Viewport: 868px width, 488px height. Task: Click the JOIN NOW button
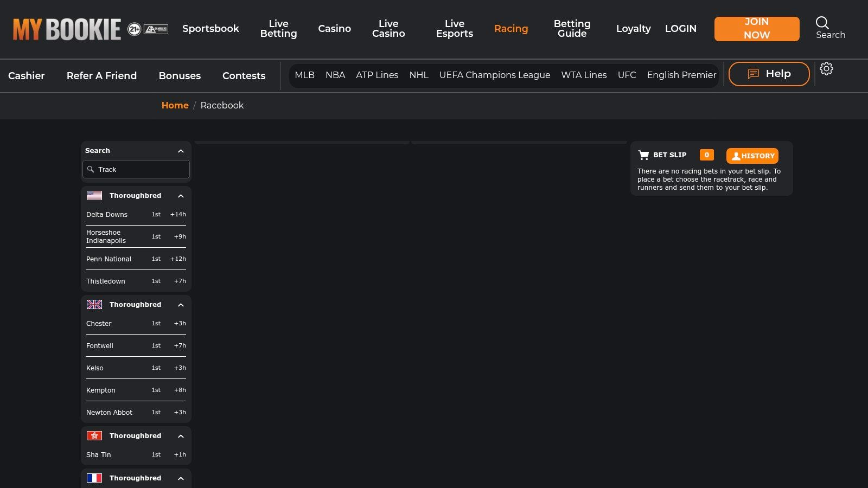click(x=757, y=29)
